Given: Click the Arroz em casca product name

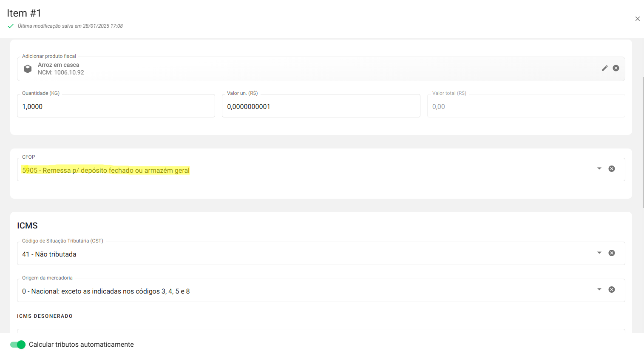Looking at the screenshot, I should click(59, 65).
